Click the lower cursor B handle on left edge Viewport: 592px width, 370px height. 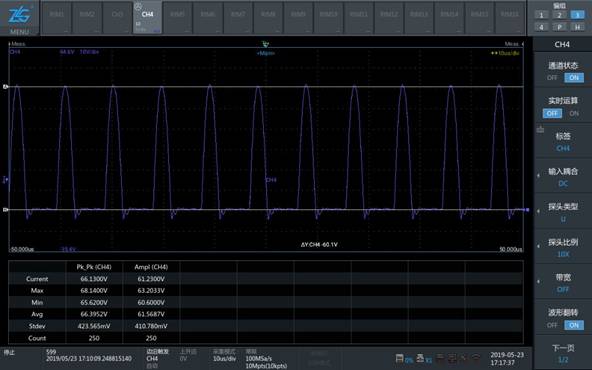click(6, 210)
